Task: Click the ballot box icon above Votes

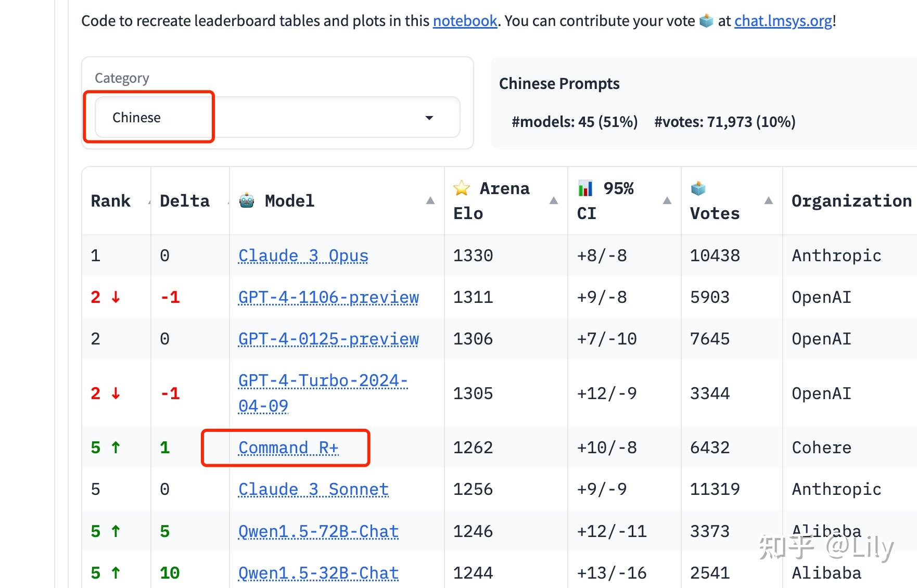Action: [x=698, y=188]
